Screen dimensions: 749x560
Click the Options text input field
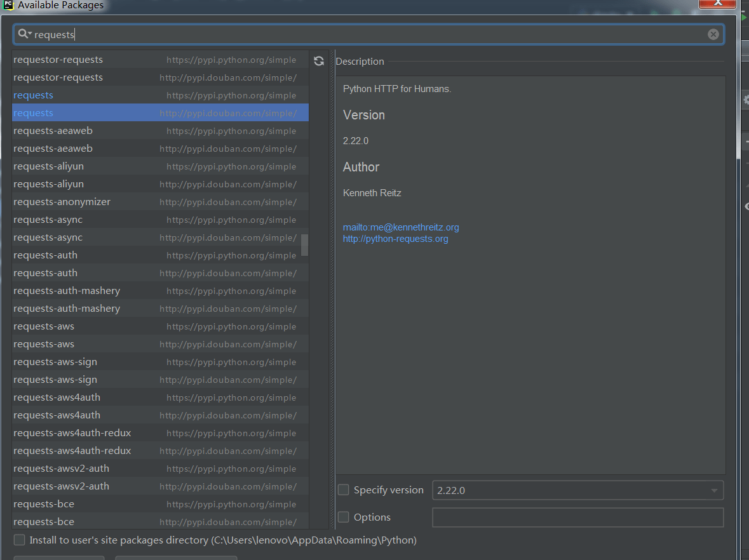pos(578,517)
